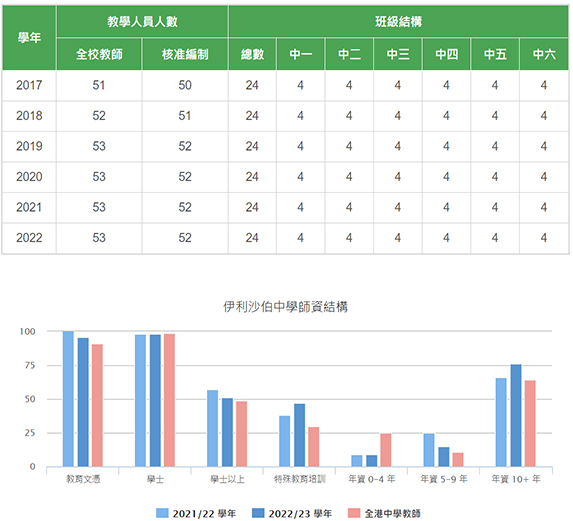Image resolution: width=573 pixels, height=521 pixels.
Task: Click the 年資 5-9 年 axis label
Action: (x=444, y=479)
